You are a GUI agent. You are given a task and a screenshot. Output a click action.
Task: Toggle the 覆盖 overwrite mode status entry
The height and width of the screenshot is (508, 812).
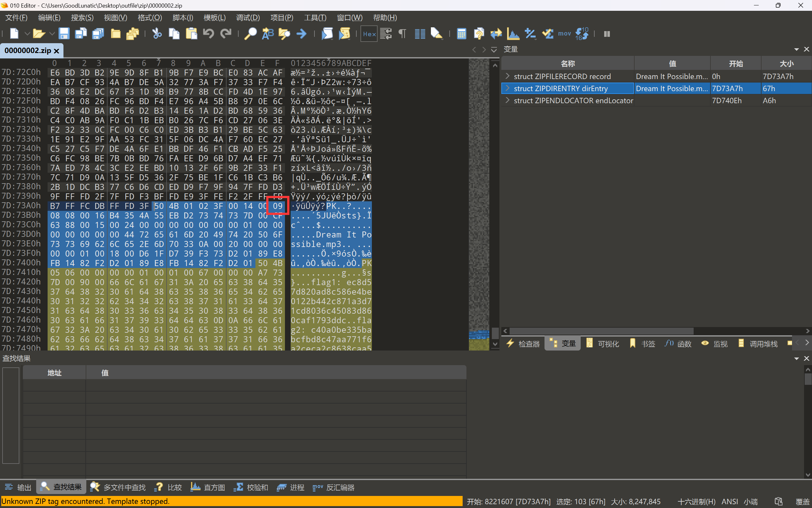tap(803, 502)
